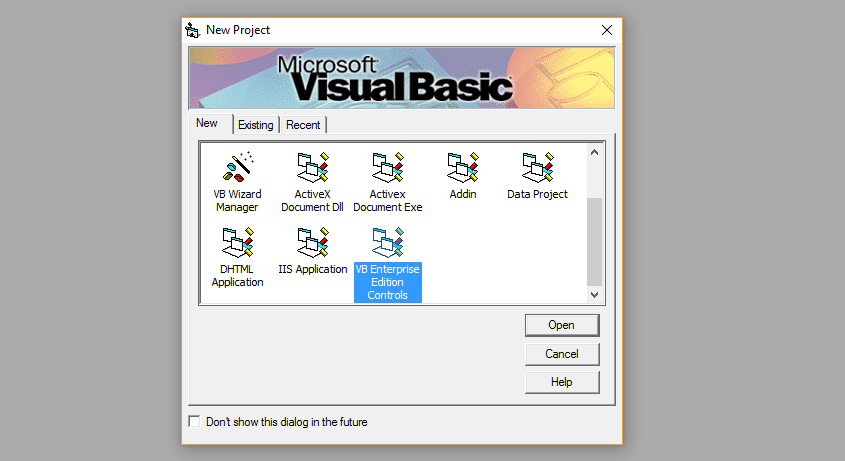Click the 'DHTML Application' label text
This screenshot has width=845, height=461.
point(237,276)
